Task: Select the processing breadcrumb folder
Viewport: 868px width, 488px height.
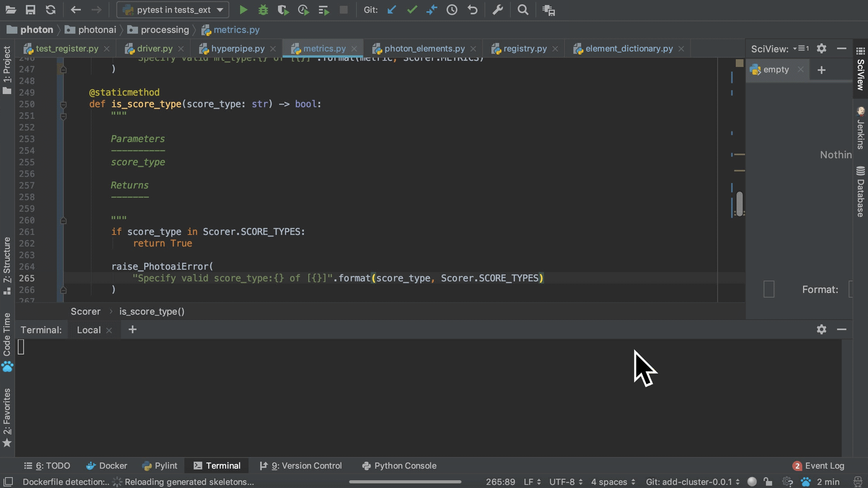Action: tap(158, 30)
